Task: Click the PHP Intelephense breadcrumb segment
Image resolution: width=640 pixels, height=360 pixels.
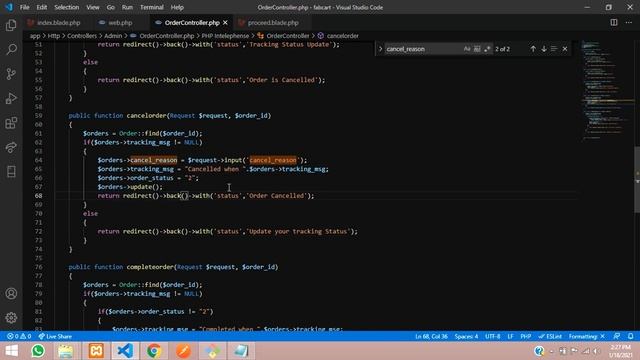Action: (x=225, y=36)
